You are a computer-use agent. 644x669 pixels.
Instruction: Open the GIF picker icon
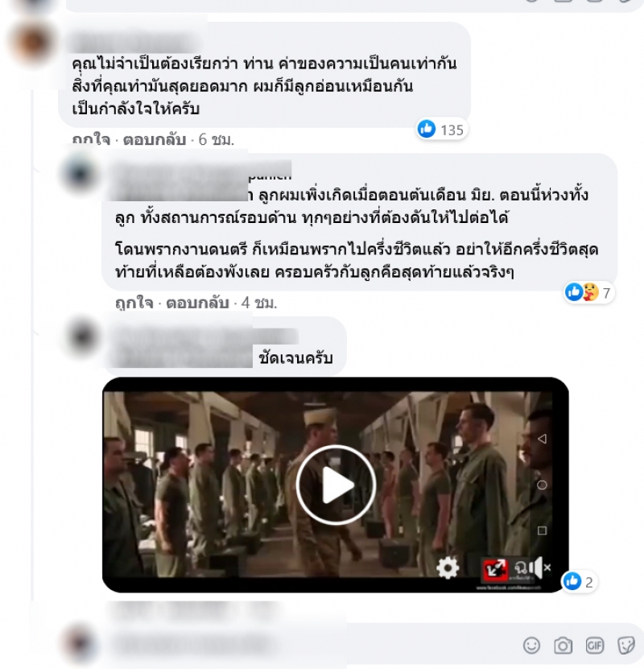pyautogui.click(x=595, y=645)
